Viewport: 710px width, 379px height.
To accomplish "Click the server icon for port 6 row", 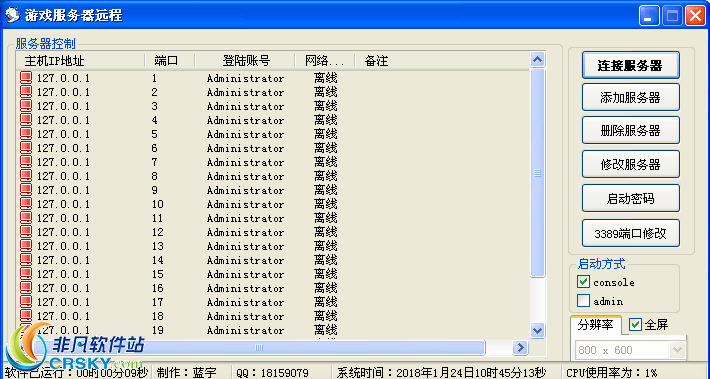I will [26, 148].
